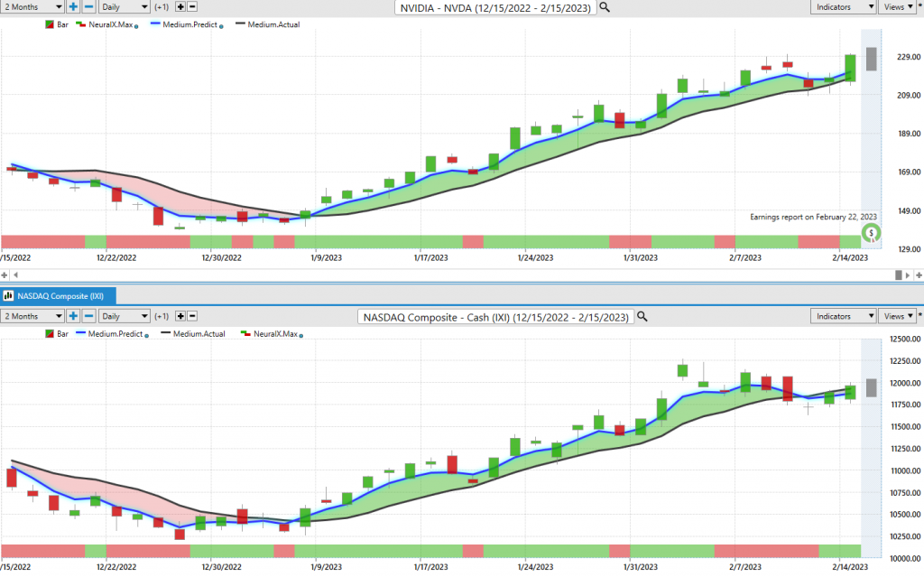924x577 pixels.
Task: Click the 1/24/2023 date label on NASDAQ chart
Action: 535,567
